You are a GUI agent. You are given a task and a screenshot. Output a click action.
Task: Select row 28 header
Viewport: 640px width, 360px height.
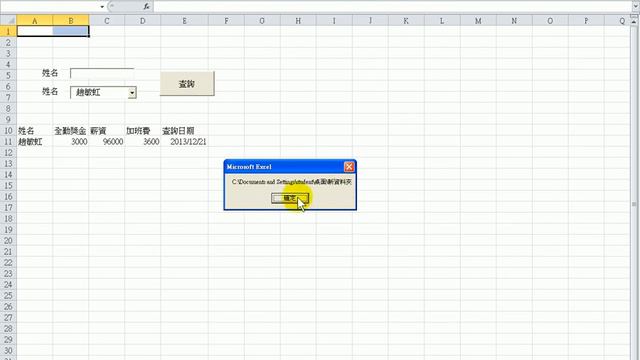point(8,329)
